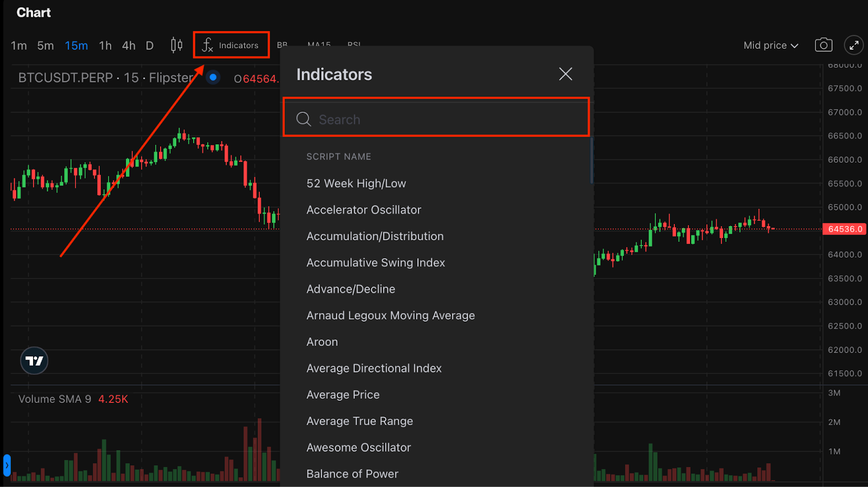
Task: Add the Average Directional Index indicator
Action: [x=374, y=368]
